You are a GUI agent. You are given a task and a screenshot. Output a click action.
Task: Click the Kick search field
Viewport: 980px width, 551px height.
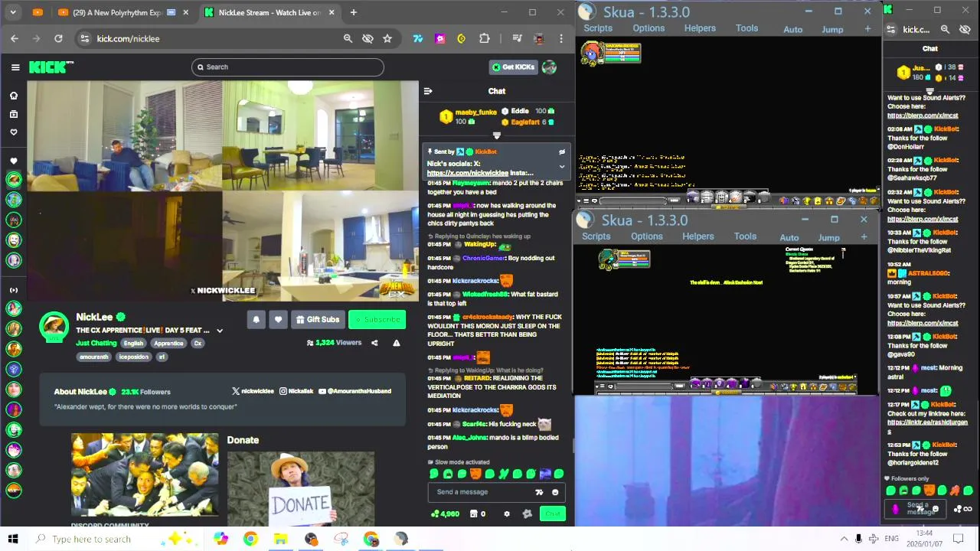point(288,67)
